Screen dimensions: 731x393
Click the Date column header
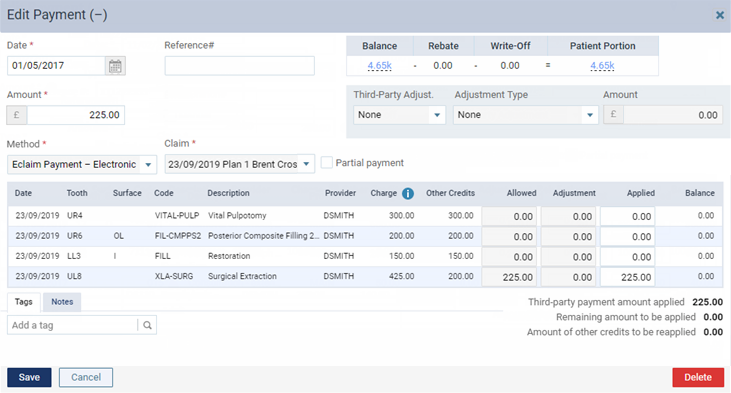tap(23, 193)
